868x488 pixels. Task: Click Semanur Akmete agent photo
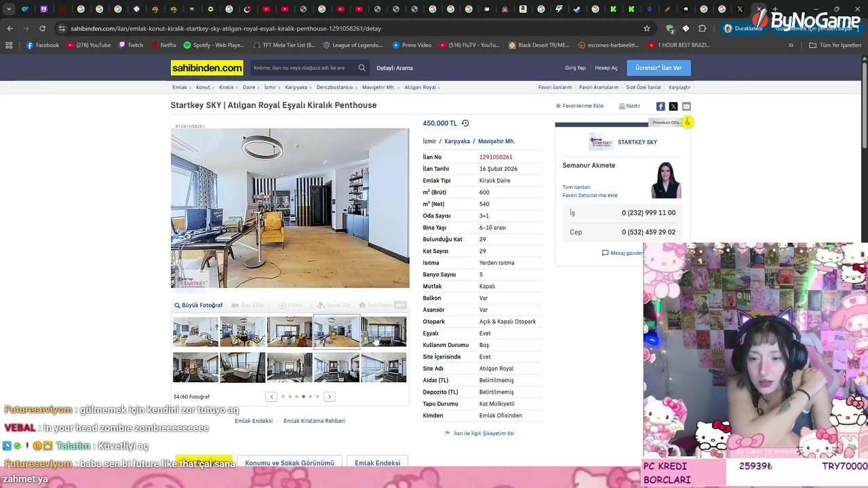(x=666, y=180)
